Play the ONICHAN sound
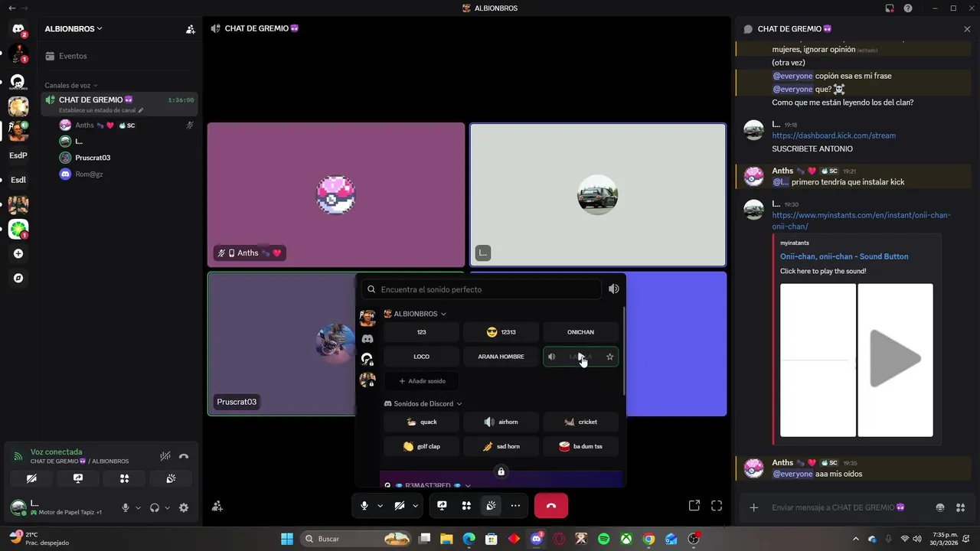Screen dimensions: 980x551 click(580, 332)
